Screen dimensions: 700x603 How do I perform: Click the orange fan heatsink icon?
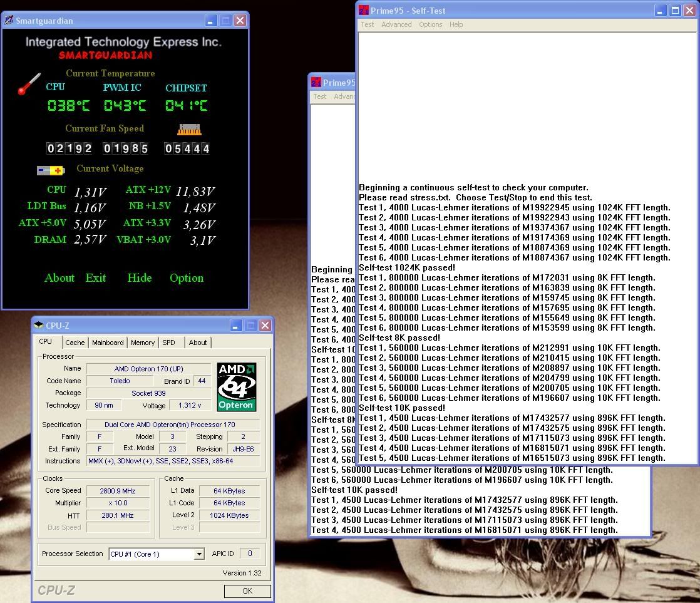(189, 130)
